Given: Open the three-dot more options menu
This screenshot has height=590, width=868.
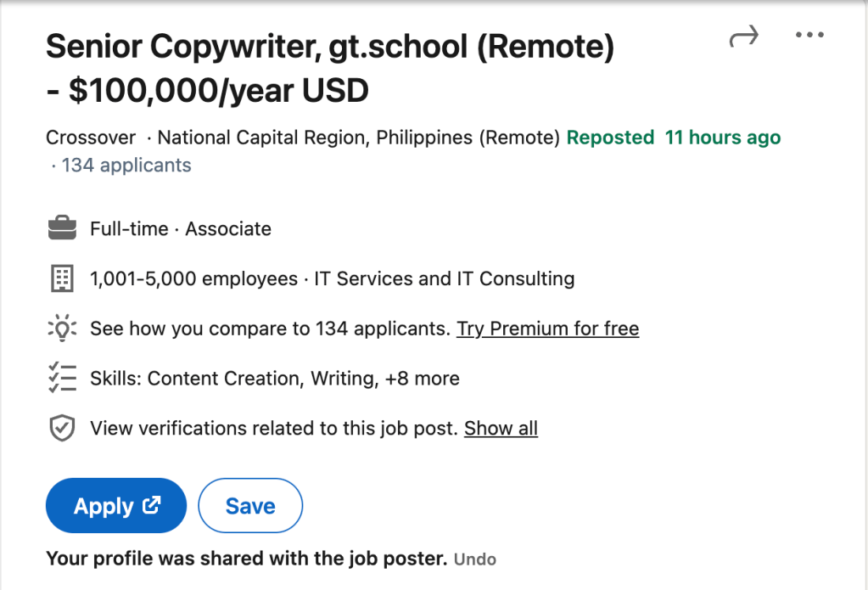Looking at the screenshot, I should click(809, 36).
